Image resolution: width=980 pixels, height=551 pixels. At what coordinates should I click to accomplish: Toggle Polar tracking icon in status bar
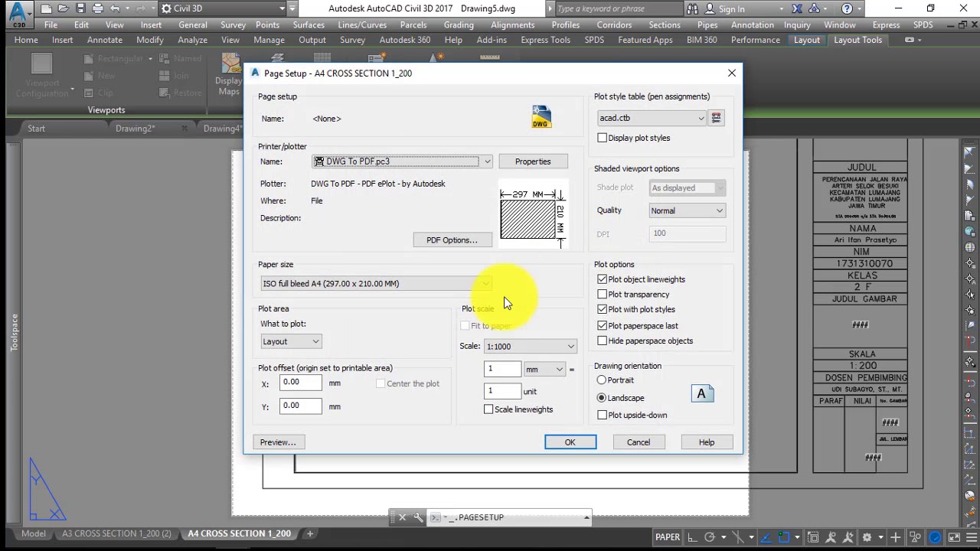[710, 537]
